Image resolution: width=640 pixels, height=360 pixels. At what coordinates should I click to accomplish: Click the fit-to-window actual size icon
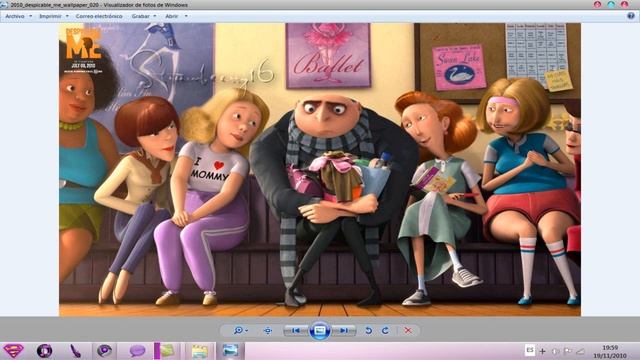pyautogui.click(x=268, y=331)
